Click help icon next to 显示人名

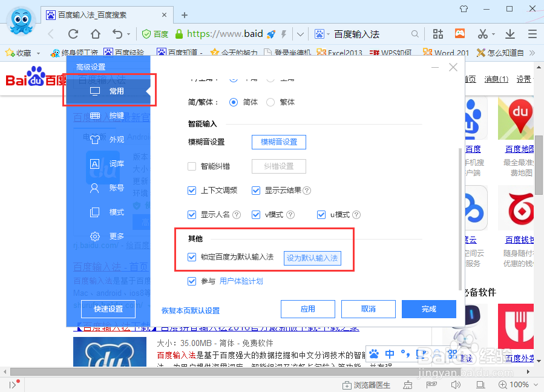click(237, 215)
